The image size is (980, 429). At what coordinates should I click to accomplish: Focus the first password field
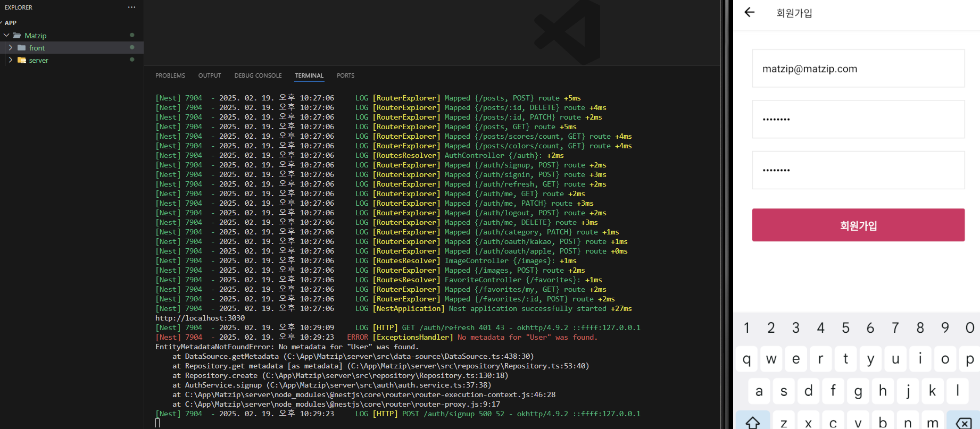(858, 119)
